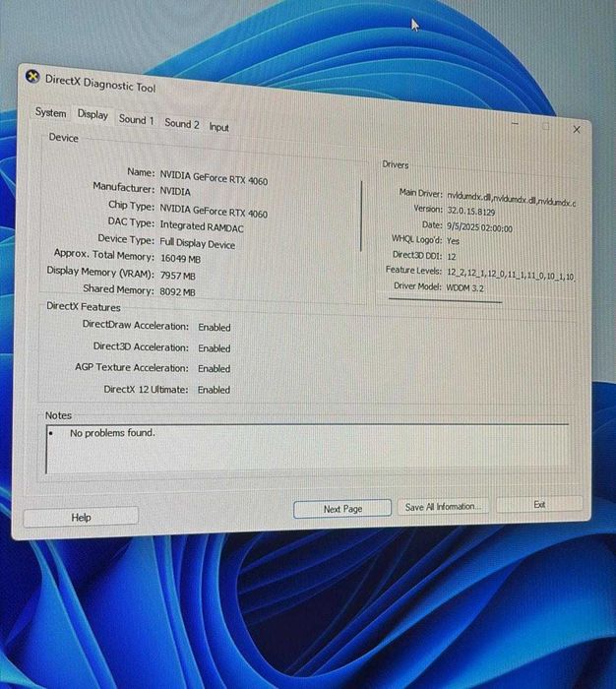Go to Next Page
The height and width of the screenshot is (689, 616).
pyautogui.click(x=342, y=509)
